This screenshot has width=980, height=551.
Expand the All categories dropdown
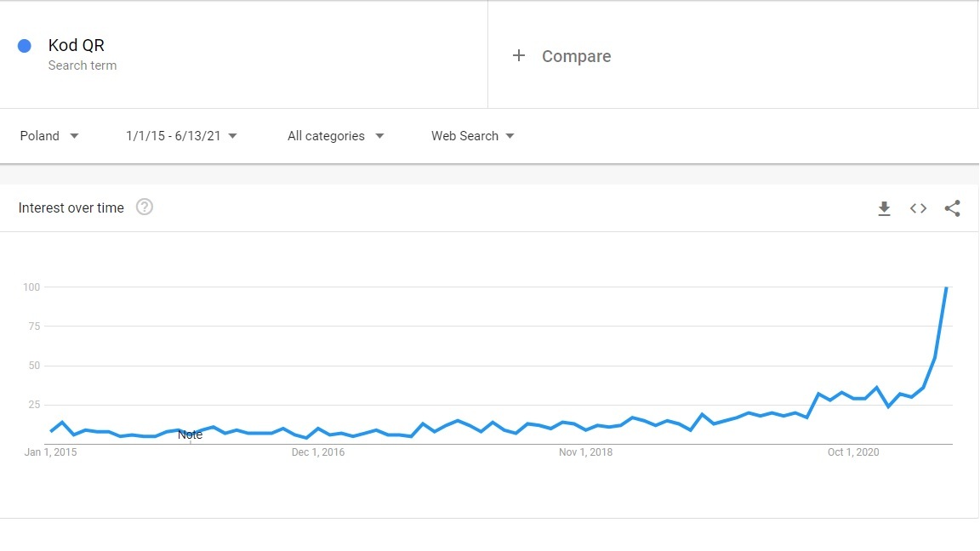click(x=336, y=135)
